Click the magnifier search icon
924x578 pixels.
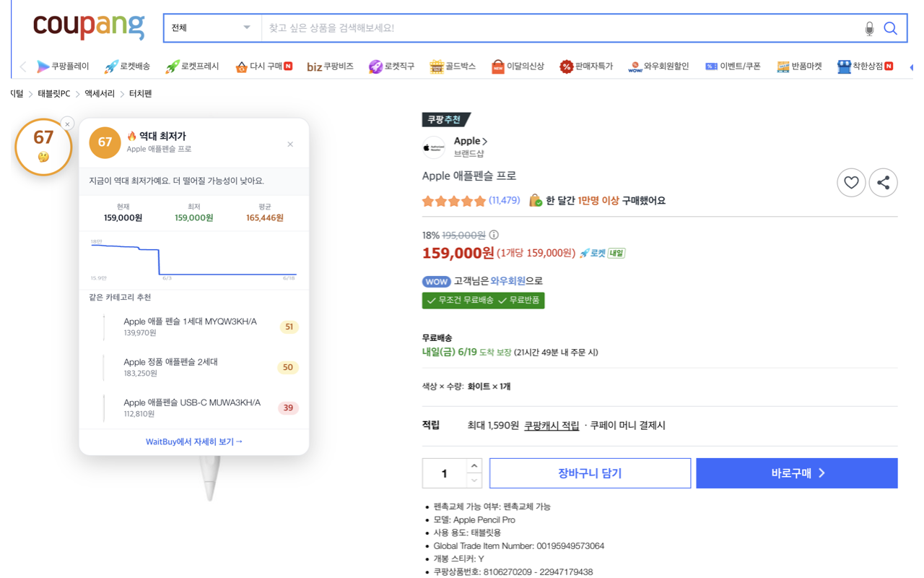[x=891, y=28]
